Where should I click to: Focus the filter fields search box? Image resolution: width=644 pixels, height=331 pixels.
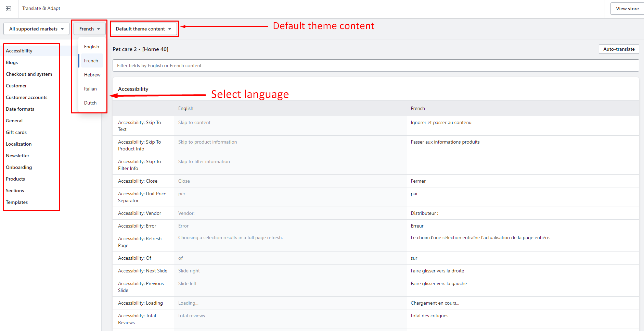coord(375,65)
